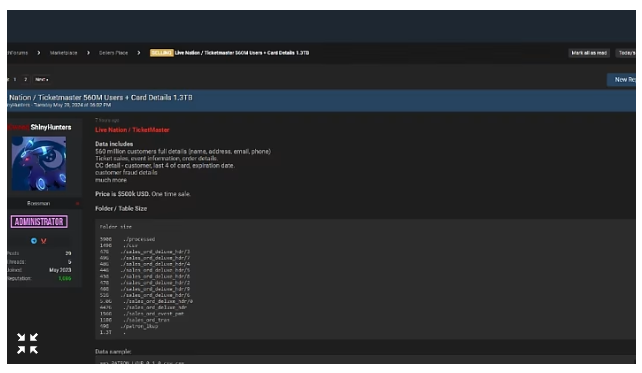Click the red status dot beside Bossman

click(77, 203)
